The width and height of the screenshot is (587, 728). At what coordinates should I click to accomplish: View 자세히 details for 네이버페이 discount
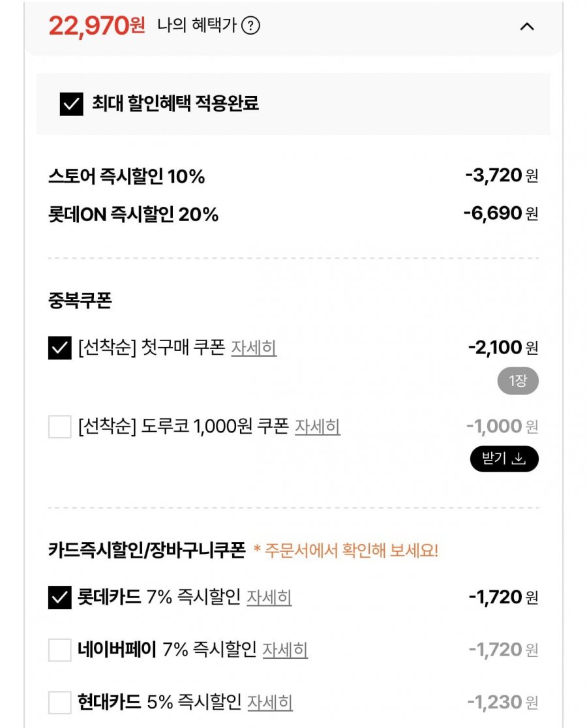(x=285, y=650)
